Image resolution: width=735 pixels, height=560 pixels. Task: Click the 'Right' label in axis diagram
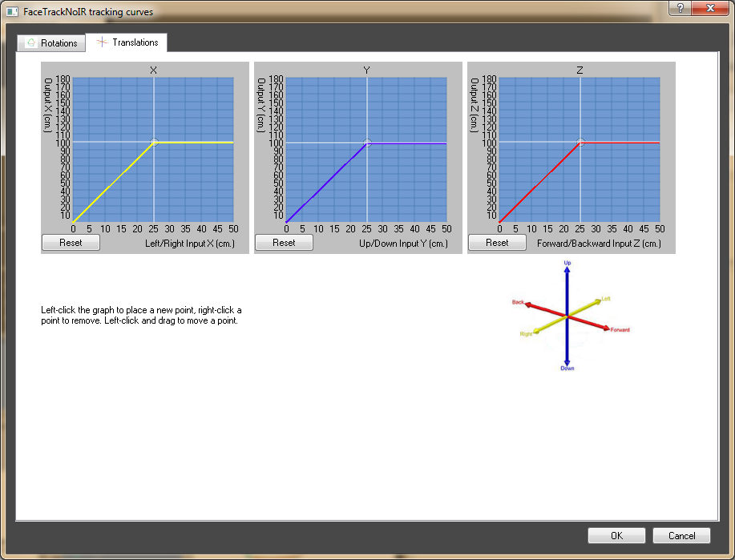click(526, 334)
